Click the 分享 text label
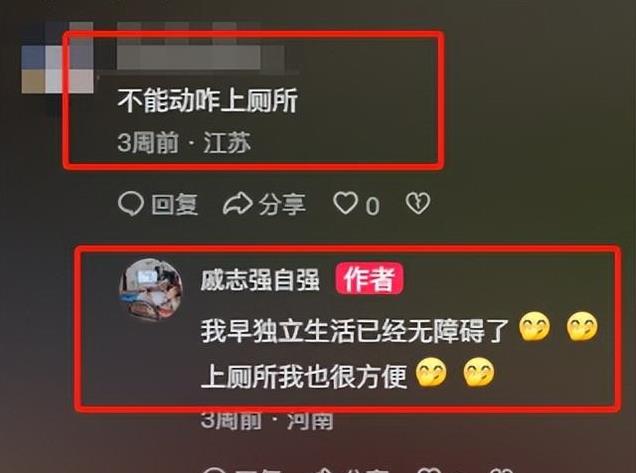The image size is (636, 473). 282,204
